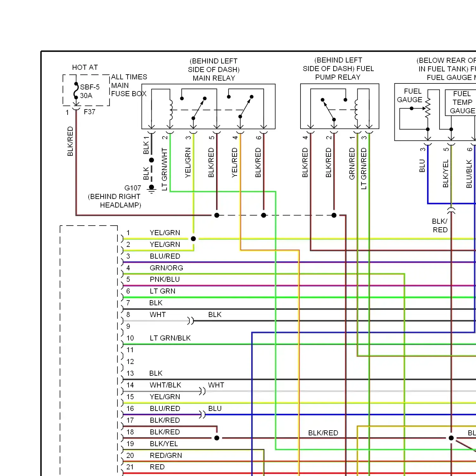Click the junction dot on the YEL/GRN row 1 wire

(x=193, y=239)
